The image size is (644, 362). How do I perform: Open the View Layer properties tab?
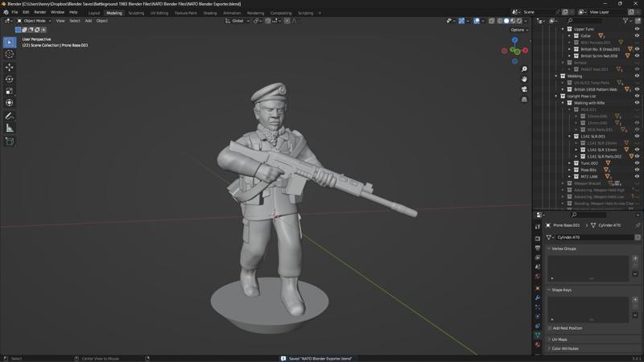pos(538,257)
